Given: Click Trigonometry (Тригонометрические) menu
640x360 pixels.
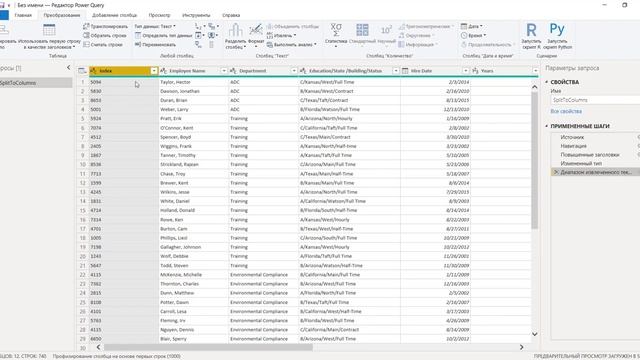Looking at the screenshot, I should pos(426,26).
